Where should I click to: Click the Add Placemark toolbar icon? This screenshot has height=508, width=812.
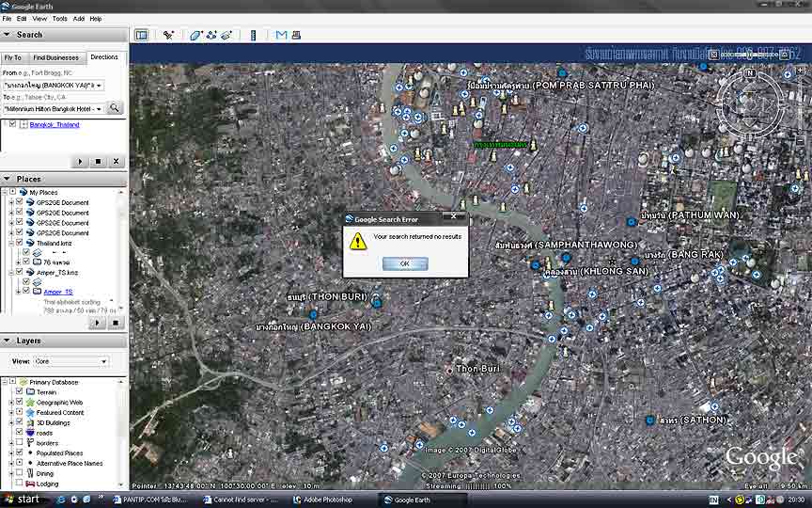[x=168, y=35]
